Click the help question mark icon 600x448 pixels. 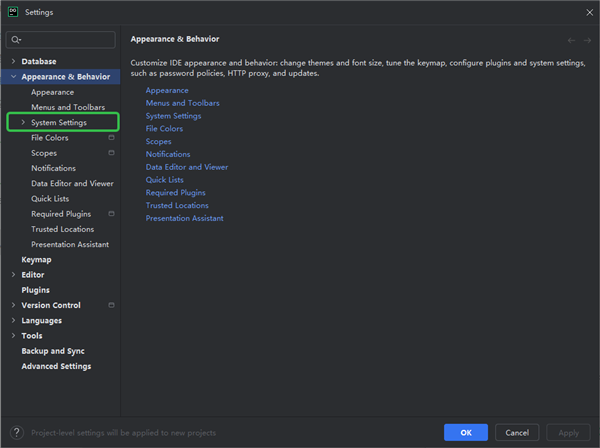17,433
